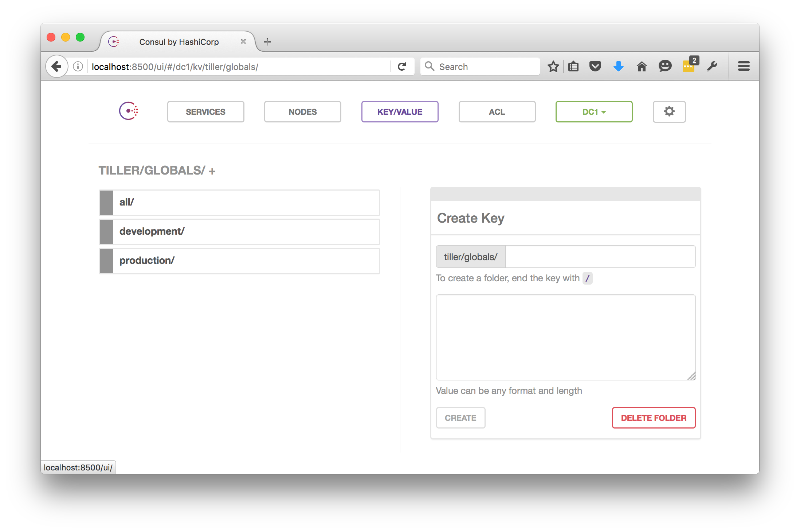Open settings via the gear icon
The height and width of the screenshot is (532, 800).
pyautogui.click(x=669, y=112)
